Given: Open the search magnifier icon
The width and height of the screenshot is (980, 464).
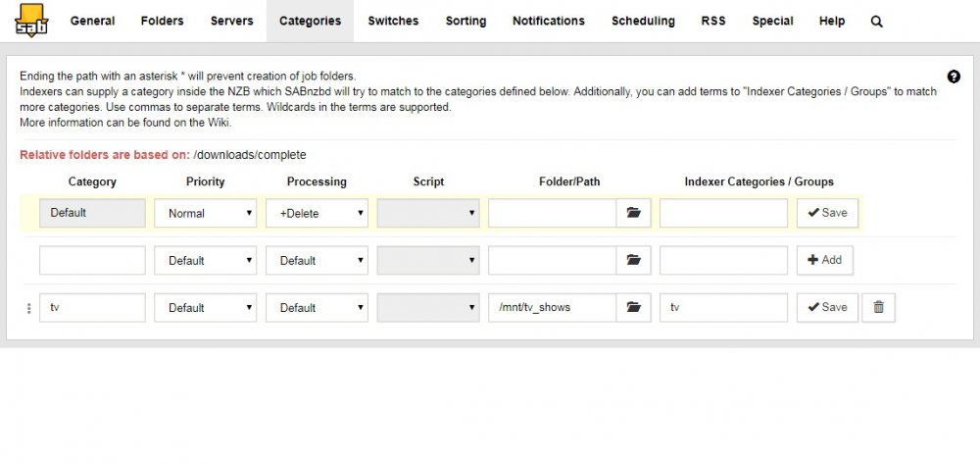Looking at the screenshot, I should tap(876, 22).
